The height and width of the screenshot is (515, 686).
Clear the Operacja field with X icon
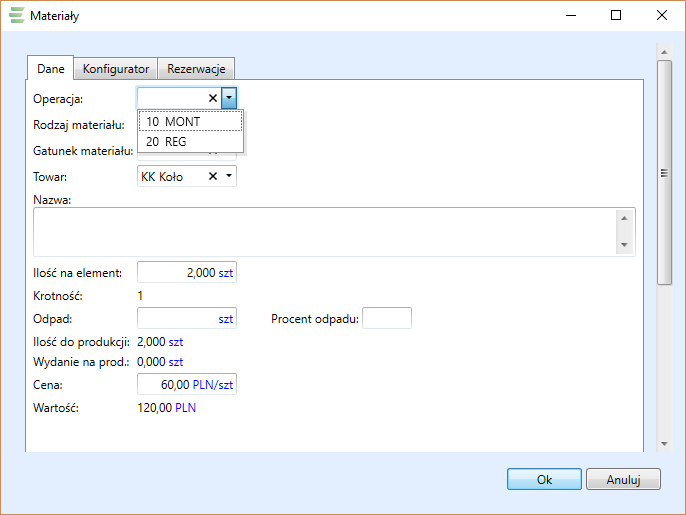[x=212, y=98]
